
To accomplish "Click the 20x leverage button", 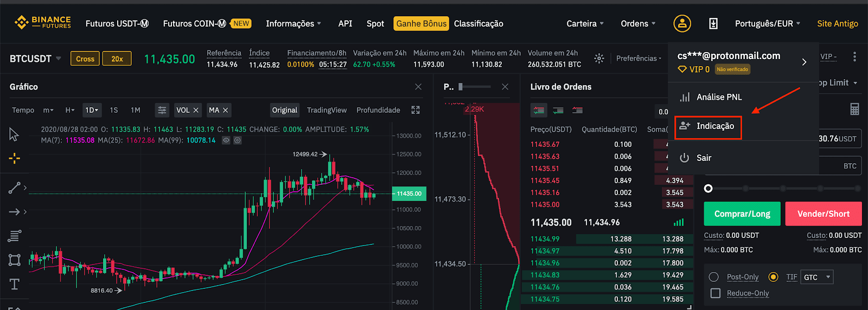I will point(117,59).
